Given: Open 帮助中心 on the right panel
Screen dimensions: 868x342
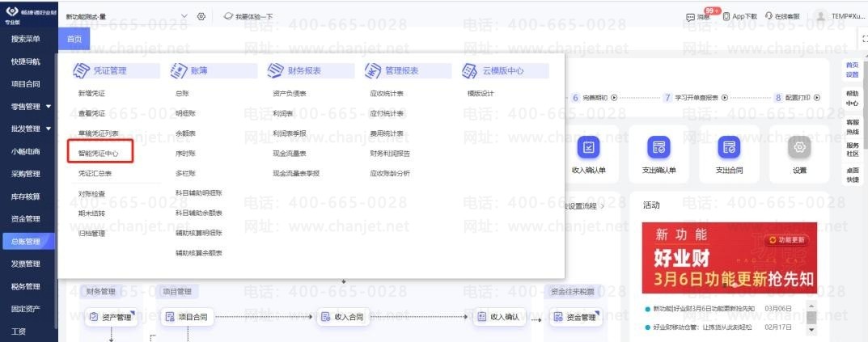Looking at the screenshot, I should click(853, 98).
